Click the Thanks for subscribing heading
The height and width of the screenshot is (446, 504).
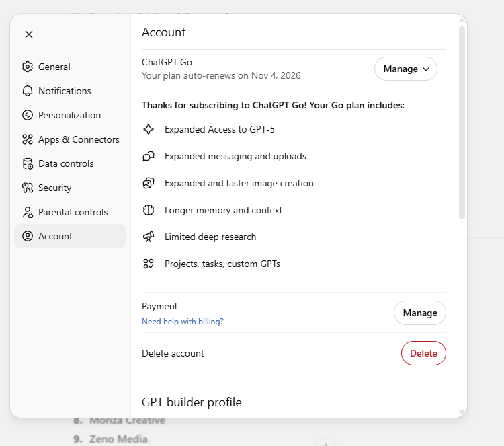273,105
